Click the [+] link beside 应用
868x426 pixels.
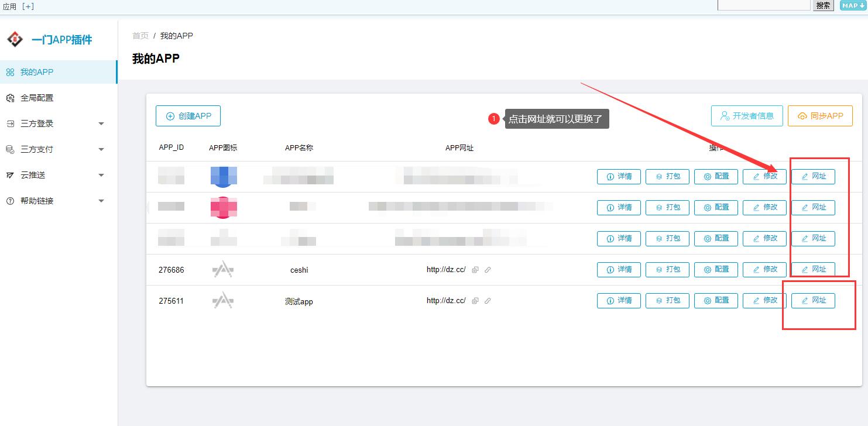[x=28, y=6]
